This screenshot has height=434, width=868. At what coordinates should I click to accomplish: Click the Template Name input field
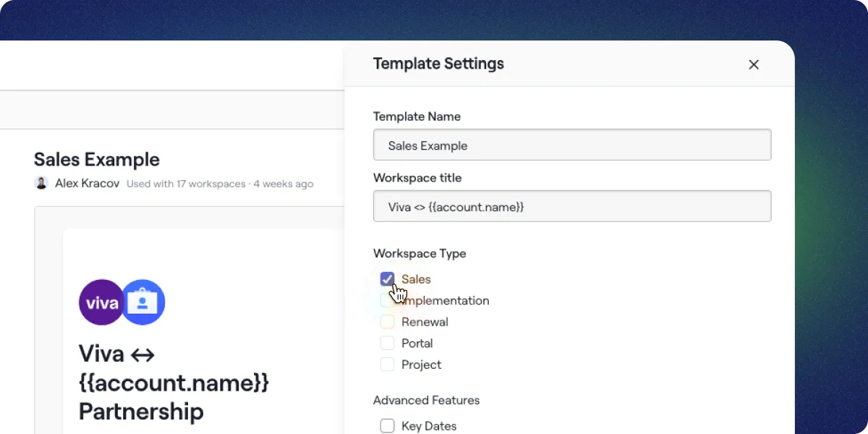coord(572,145)
